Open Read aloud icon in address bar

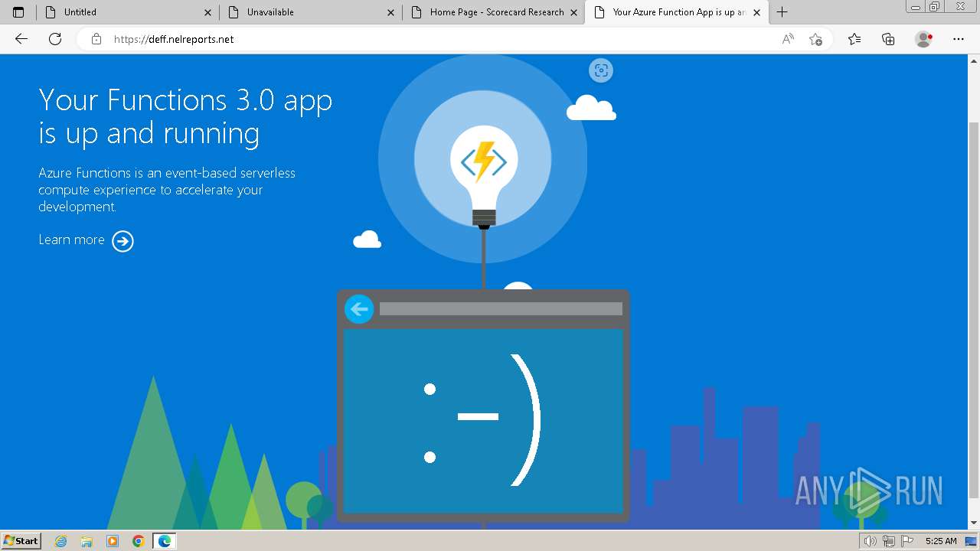coord(788,39)
